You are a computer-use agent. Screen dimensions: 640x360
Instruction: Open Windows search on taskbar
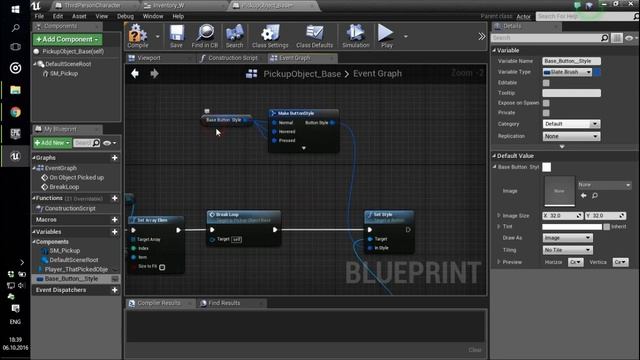click(x=15, y=28)
